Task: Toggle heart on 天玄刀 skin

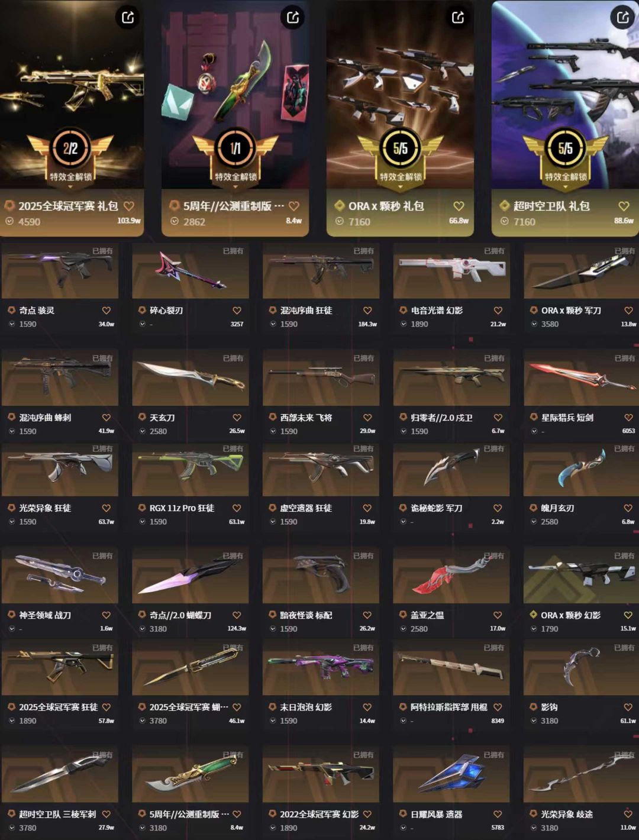Action: (x=237, y=418)
